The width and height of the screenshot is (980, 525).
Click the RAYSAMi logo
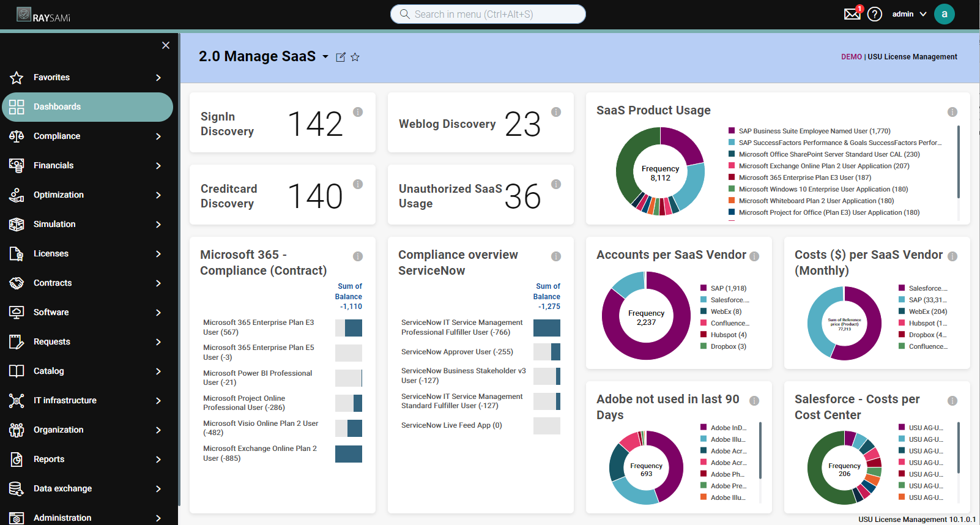44,15
